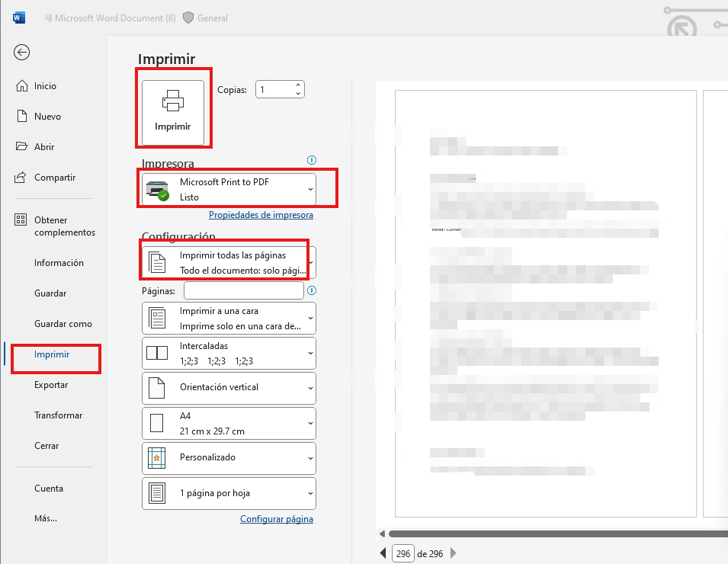728x564 pixels.
Task: Select Cerrar in the sidebar
Action: pos(47,446)
